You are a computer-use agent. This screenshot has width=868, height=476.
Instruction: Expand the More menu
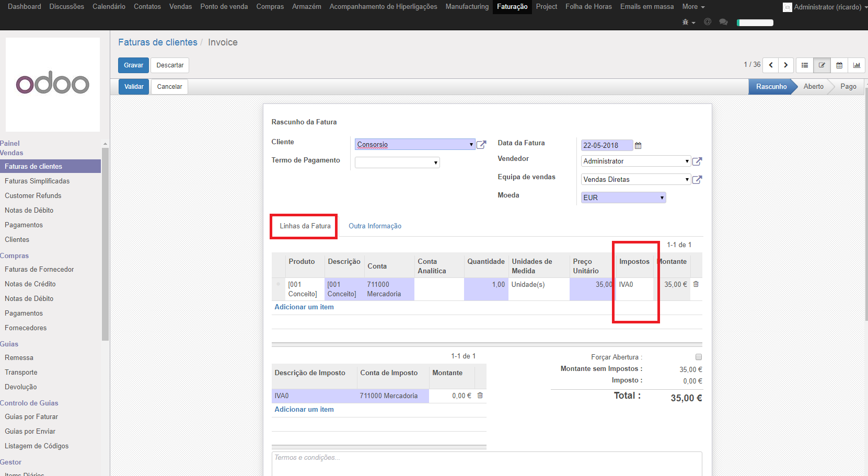pos(693,7)
